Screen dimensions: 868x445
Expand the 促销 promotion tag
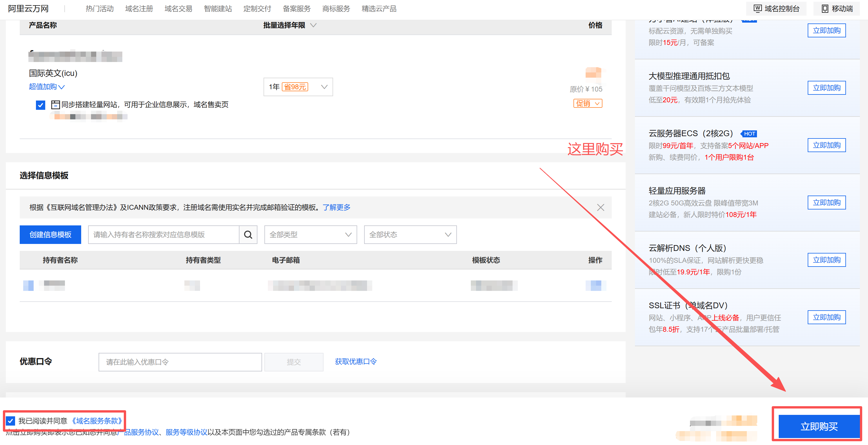click(x=588, y=103)
